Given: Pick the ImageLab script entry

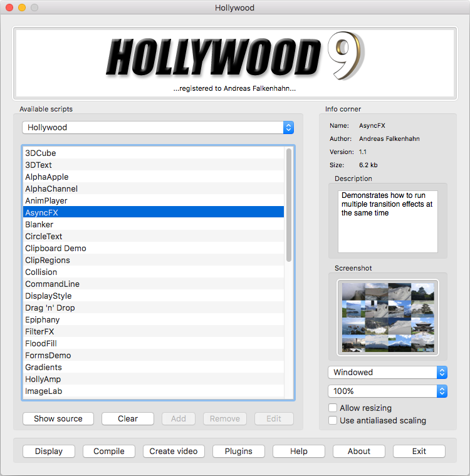Looking at the screenshot, I should pos(43,391).
